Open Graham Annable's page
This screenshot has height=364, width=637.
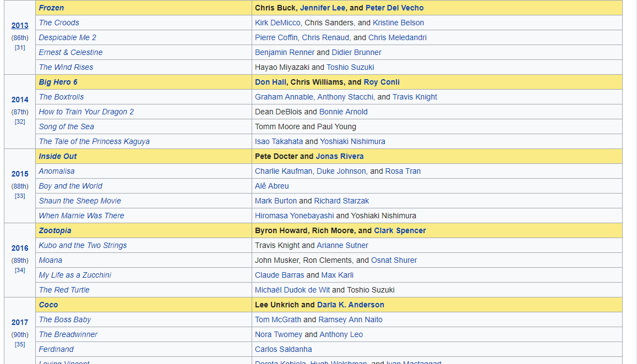tap(284, 97)
